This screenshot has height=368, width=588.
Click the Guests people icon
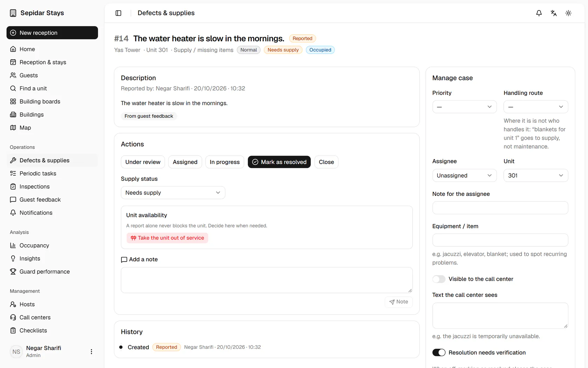point(13,75)
